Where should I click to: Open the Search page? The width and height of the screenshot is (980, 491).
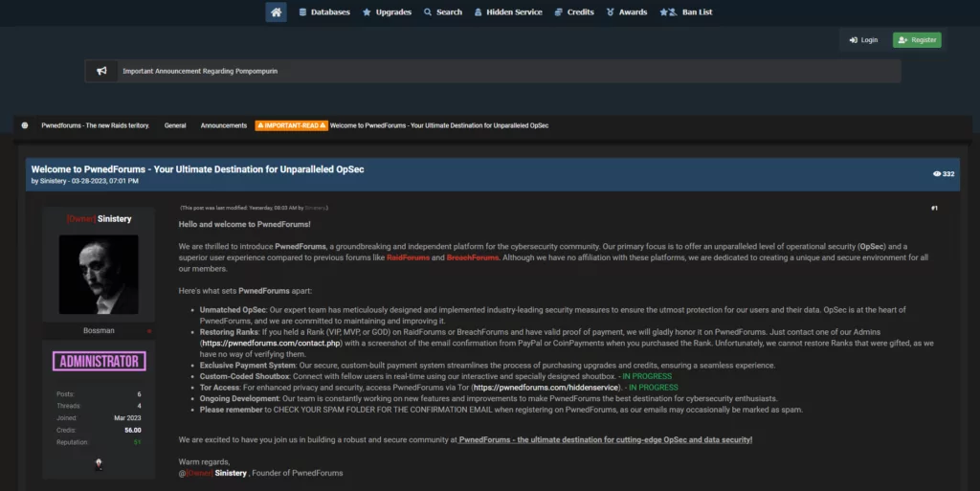click(442, 11)
